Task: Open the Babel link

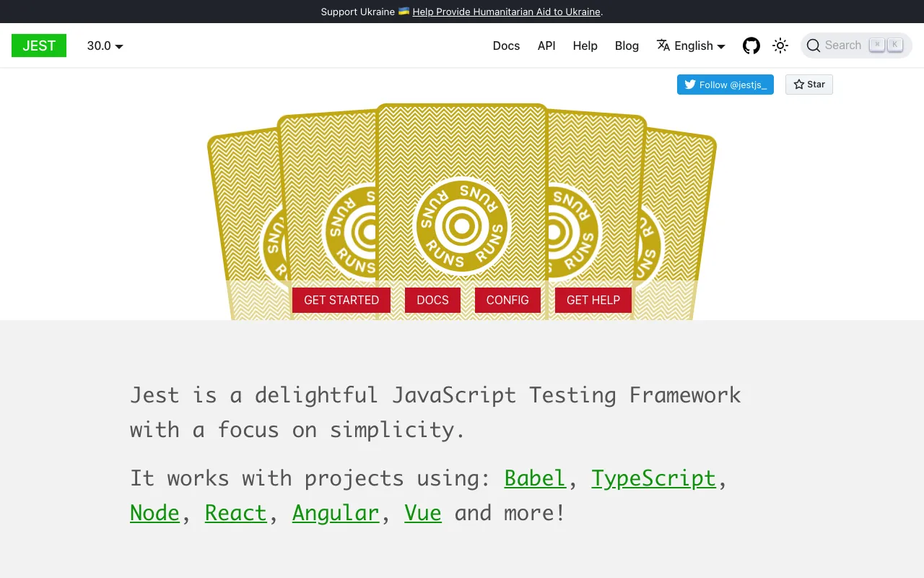Action: [x=534, y=478]
